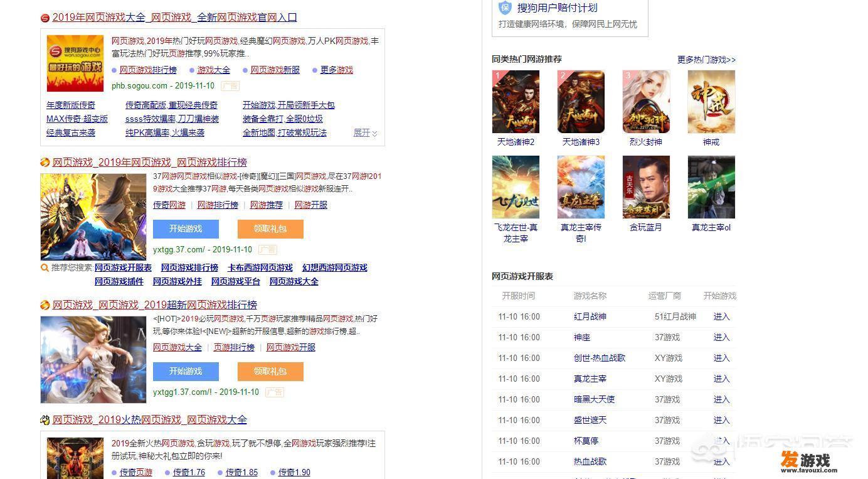Open the 经典复古来袭 link

[x=71, y=133]
